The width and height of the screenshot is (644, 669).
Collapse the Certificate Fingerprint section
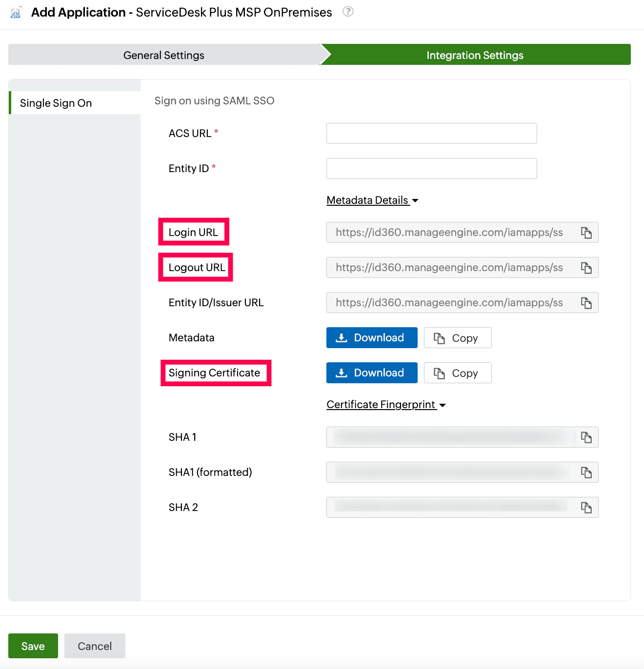[x=386, y=405]
